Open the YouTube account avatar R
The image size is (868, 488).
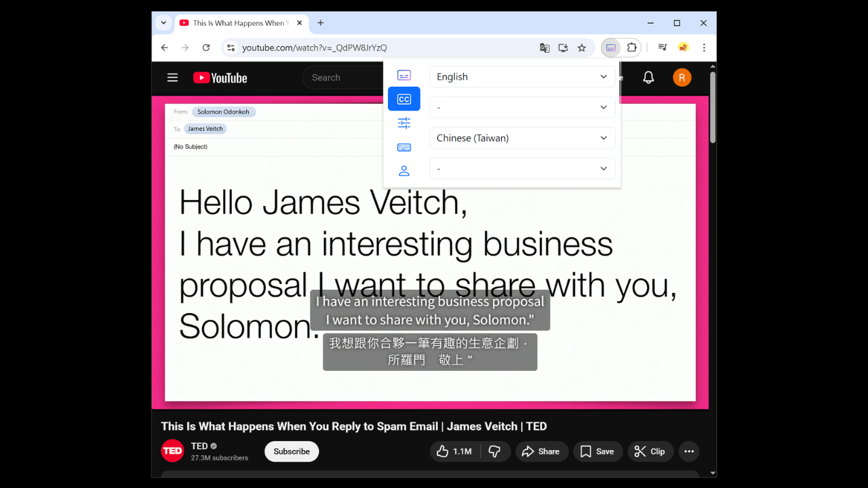coord(682,78)
